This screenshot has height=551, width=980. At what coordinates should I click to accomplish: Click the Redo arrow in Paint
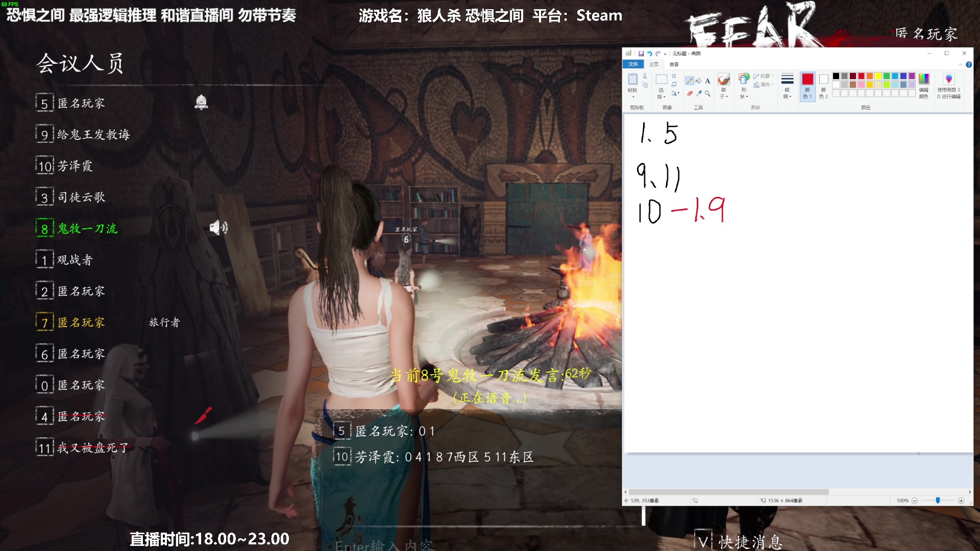[x=658, y=54]
